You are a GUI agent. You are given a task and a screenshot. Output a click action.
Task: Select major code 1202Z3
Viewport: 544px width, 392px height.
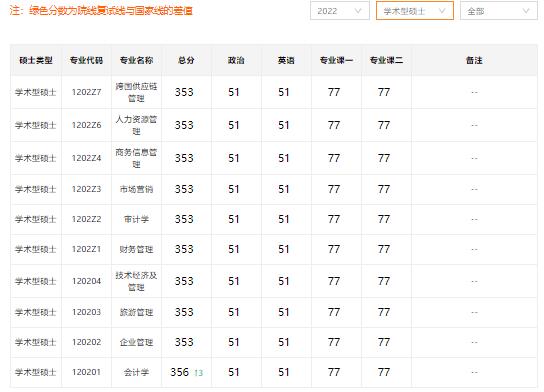point(86,189)
